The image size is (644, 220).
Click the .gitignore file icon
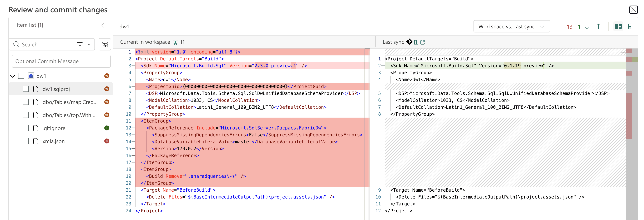(36, 128)
